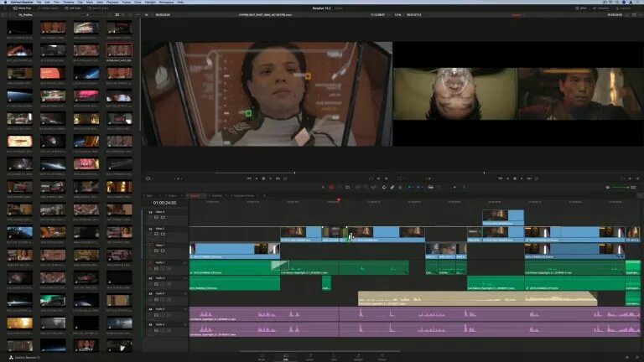The width and height of the screenshot is (644, 362).
Task: Open the Effects Library panel
Action: pos(49,8)
